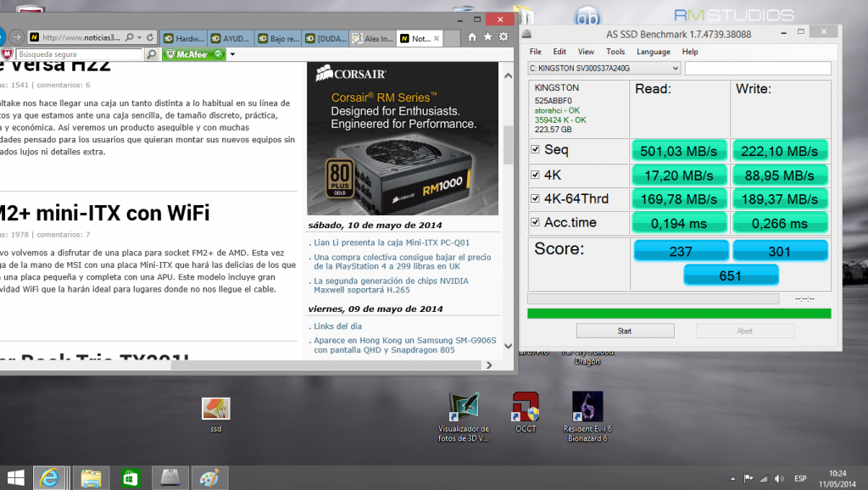Open View menu in AS SSD Benchmark
The height and width of the screenshot is (490, 868).
pos(586,52)
